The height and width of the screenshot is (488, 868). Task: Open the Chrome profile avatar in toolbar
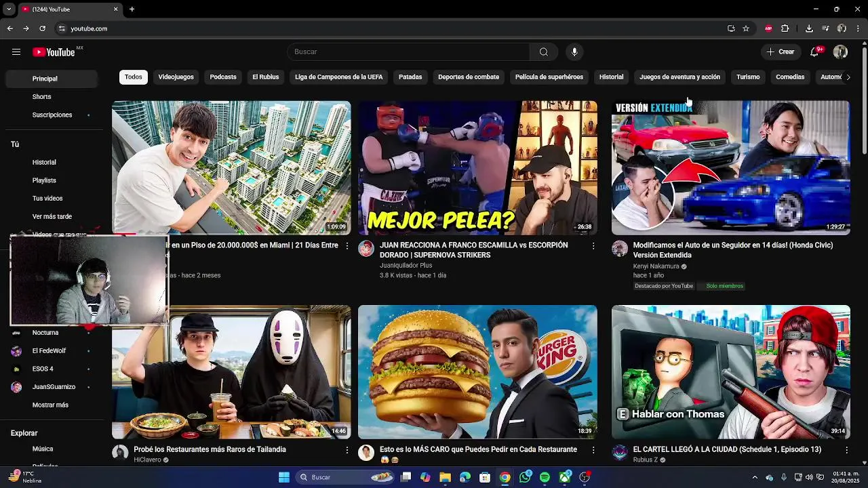click(842, 28)
